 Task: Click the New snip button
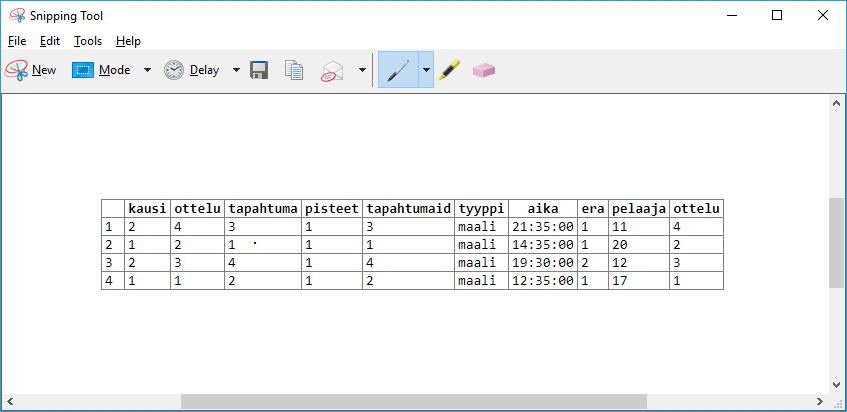[x=31, y=70]
